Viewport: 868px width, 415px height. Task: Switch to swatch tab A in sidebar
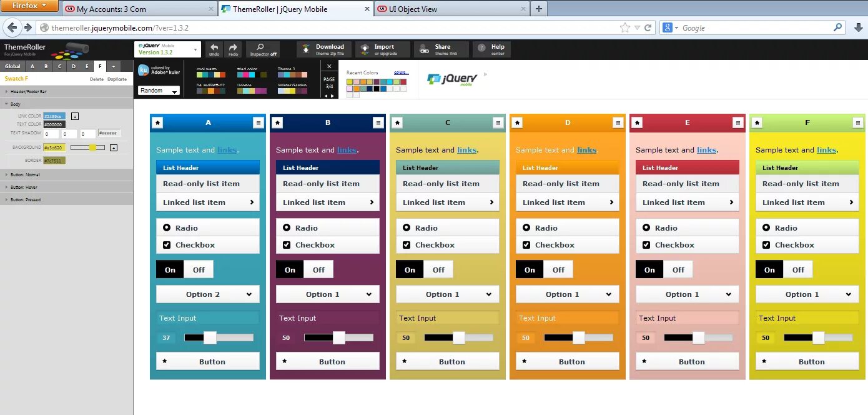pos(32,66)
